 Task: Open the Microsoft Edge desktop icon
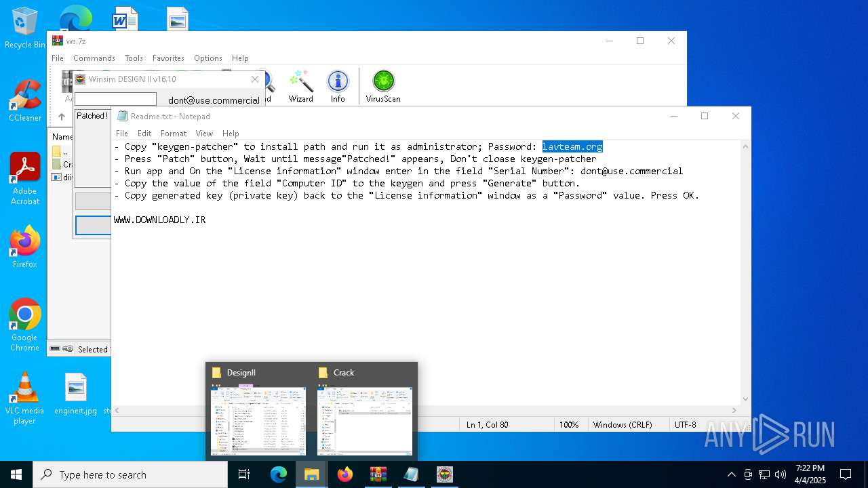pos(75,19)
